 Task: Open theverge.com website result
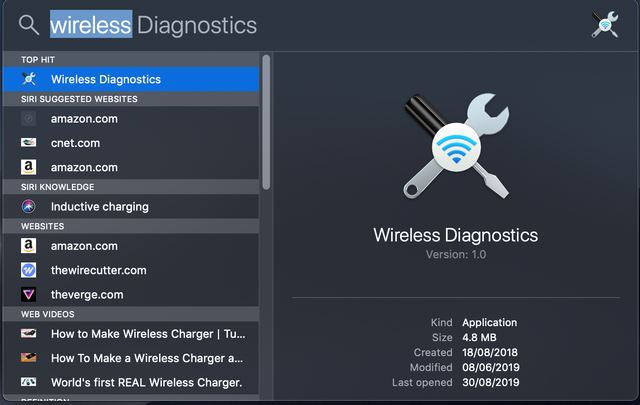click(131, 294)
